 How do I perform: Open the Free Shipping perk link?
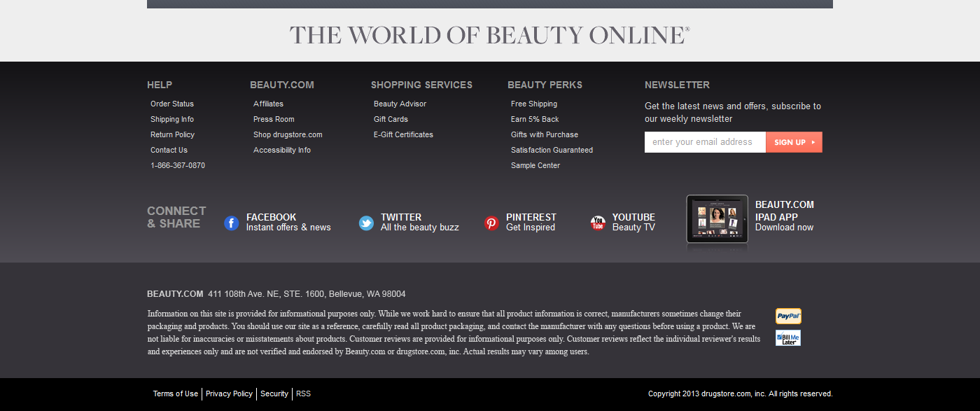coord(534,104)
